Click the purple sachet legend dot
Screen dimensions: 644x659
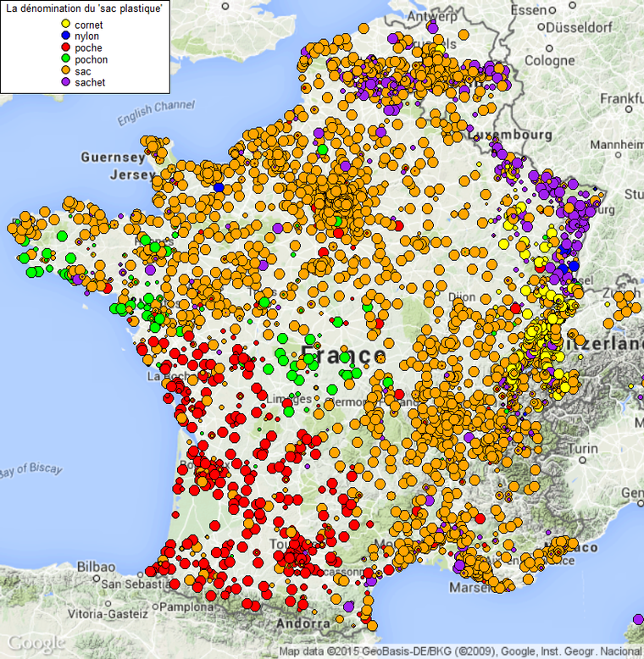(x=64, y=83)
